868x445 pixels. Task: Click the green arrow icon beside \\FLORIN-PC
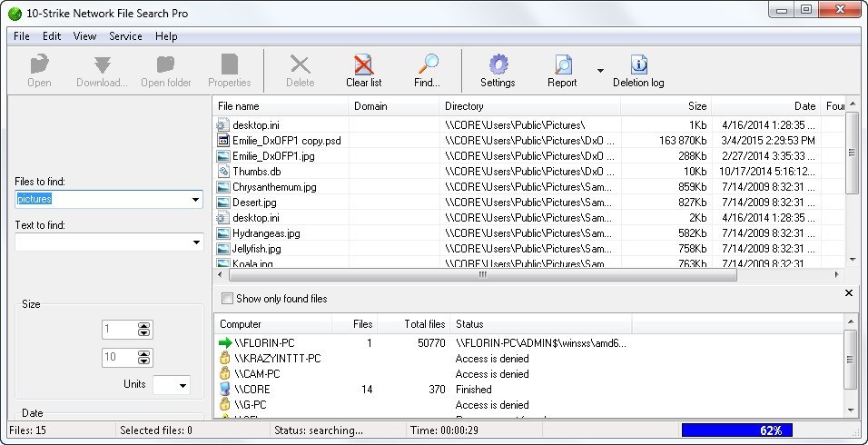click(225, 343)
